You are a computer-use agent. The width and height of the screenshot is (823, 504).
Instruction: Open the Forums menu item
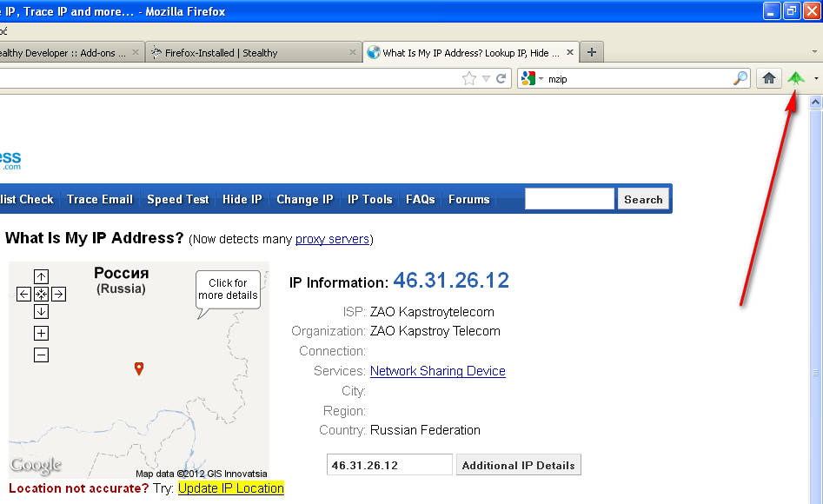(x=468, y=200)
